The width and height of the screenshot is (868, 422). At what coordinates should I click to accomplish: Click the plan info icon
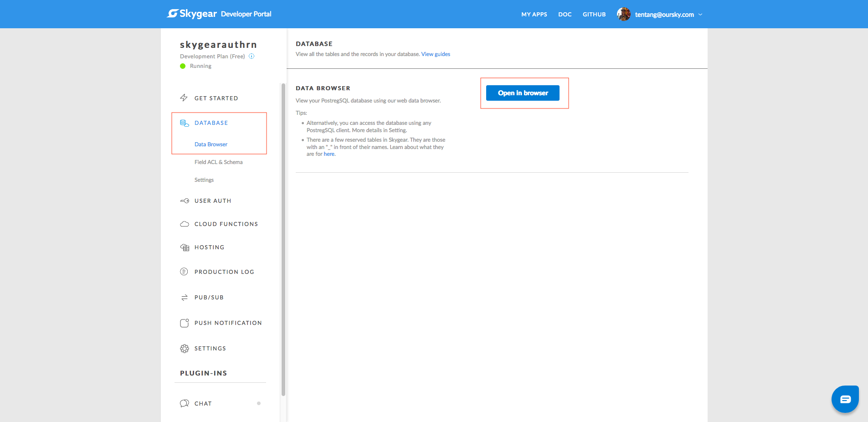click(252, 57)
